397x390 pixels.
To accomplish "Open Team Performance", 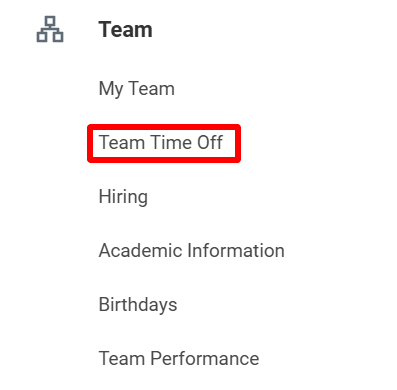I will 179,358.
